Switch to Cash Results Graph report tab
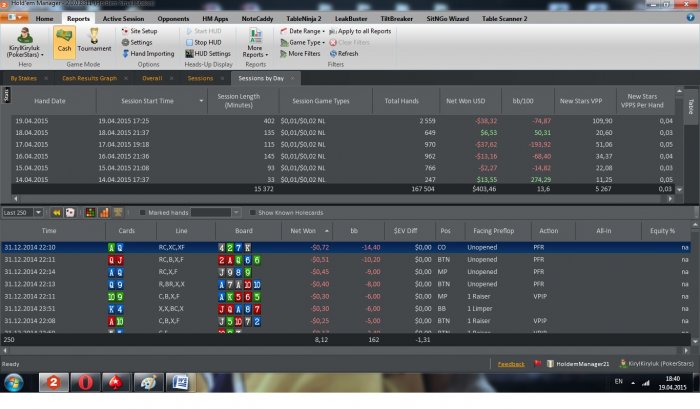This screenshot has height=409, width=700. pos(89,78)
